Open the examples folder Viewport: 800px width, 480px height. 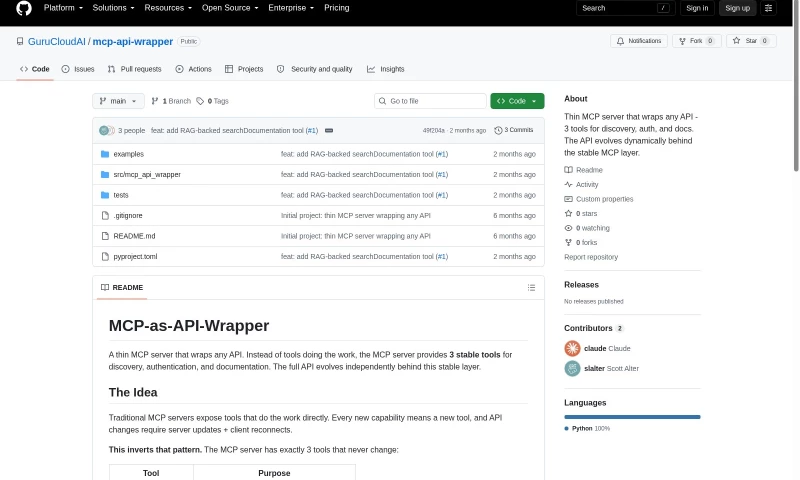(x=129, y=154)
